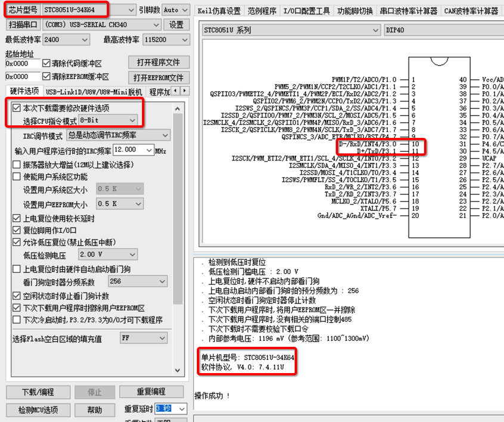
Task: Open 功能脚切换 tab
Action: 355,11
